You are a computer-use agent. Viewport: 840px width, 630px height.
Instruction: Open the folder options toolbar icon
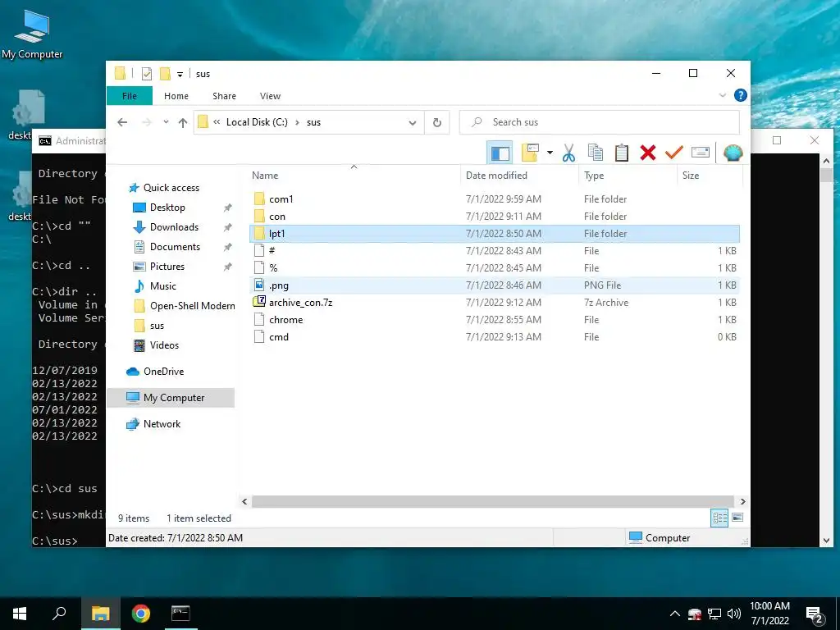[530, 153]
